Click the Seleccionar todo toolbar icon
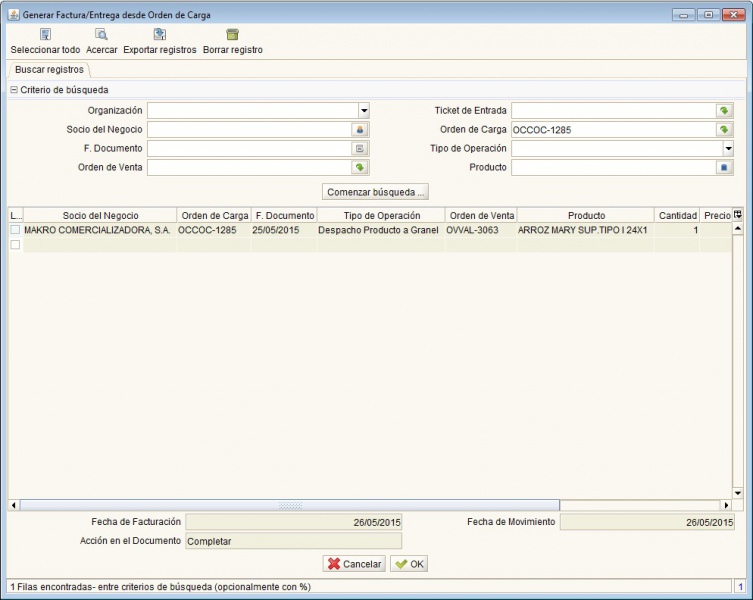The height and width of the screenshot is (600, 753). (x=45, y=34)
